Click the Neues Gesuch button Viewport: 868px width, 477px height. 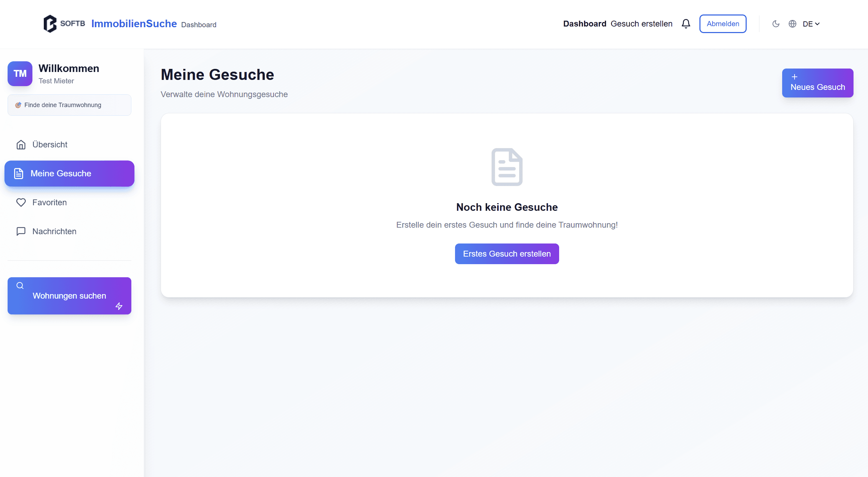[x=817, y=83]
